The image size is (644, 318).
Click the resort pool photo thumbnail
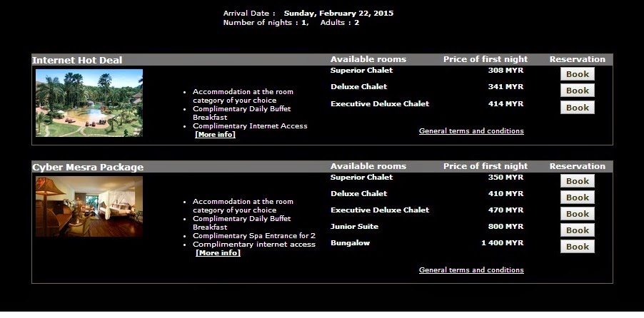coord(89,103)
